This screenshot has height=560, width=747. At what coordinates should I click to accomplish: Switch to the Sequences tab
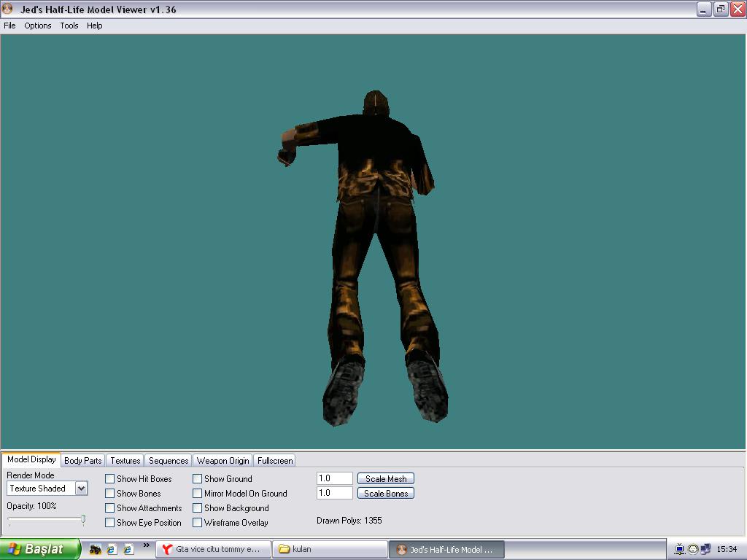pos(169,461)
